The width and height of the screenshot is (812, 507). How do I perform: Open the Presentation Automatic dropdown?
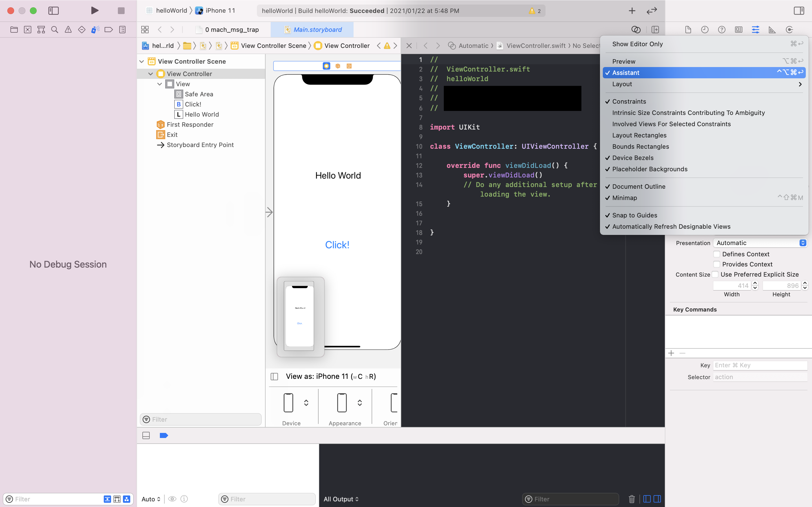pos(760,243)
